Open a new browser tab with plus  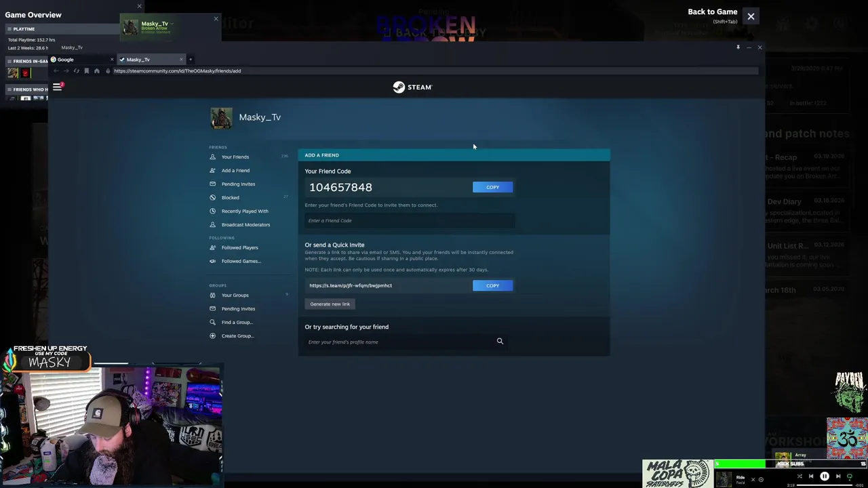tap(191, 60)
